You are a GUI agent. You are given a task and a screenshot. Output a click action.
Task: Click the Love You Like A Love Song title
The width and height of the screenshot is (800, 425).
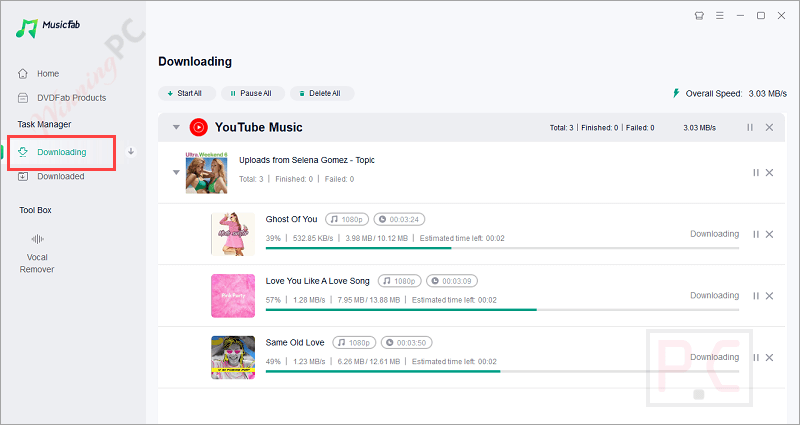pos(317,281)
